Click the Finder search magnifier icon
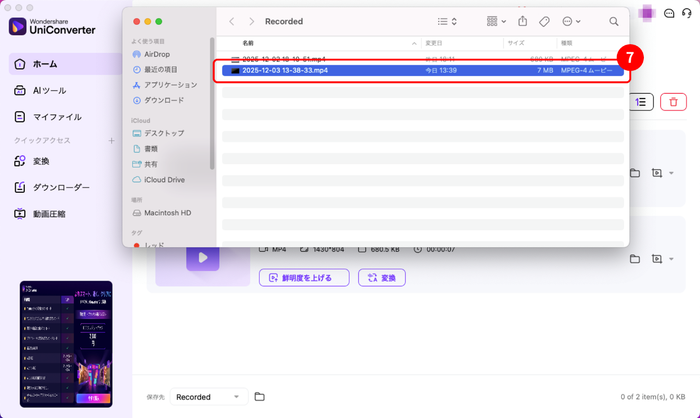 pyautogui.click(x=613, y=21)
